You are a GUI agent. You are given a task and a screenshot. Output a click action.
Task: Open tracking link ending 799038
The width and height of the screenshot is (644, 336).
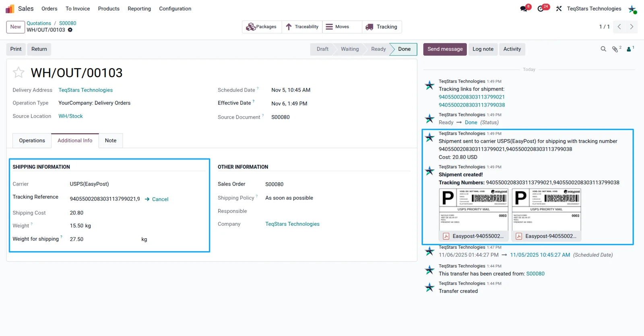pyautogui.click(x=472, y=105)
